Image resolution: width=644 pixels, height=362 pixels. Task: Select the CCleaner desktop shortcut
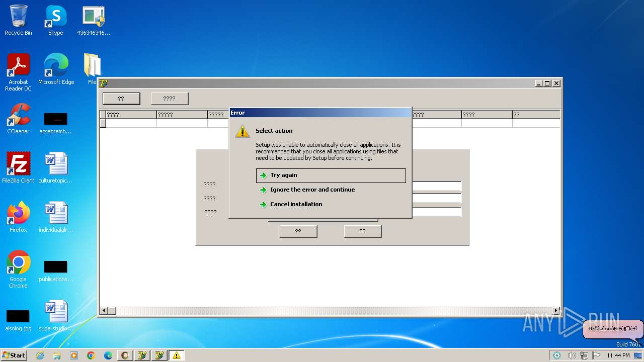[x=18, y=119]
